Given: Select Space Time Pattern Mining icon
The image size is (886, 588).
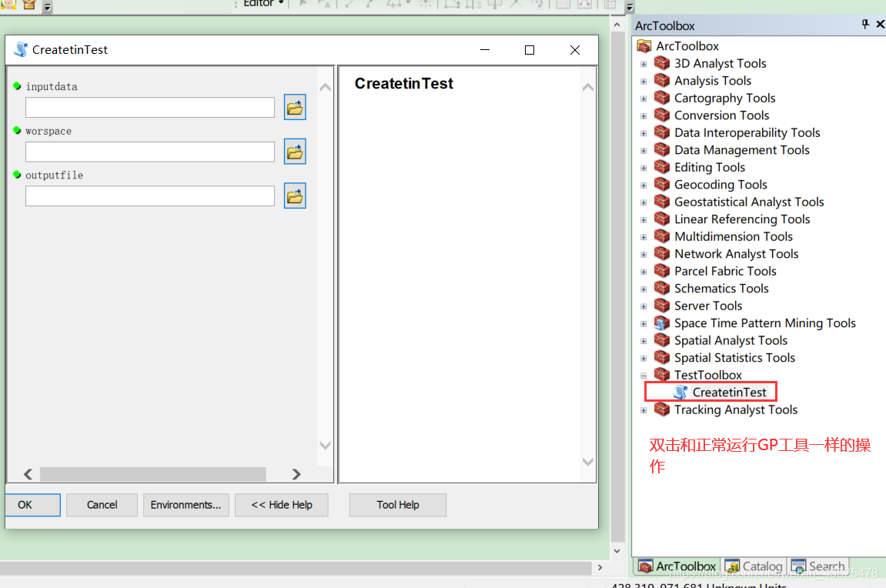Looking at the screenshot, I should [x=662, y=323].
